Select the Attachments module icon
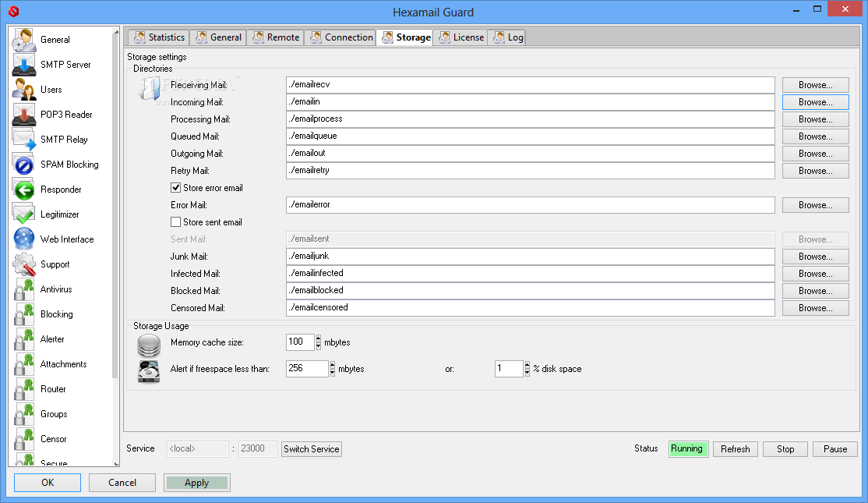Viewport: 868px width, 503px height. (24, 364)
